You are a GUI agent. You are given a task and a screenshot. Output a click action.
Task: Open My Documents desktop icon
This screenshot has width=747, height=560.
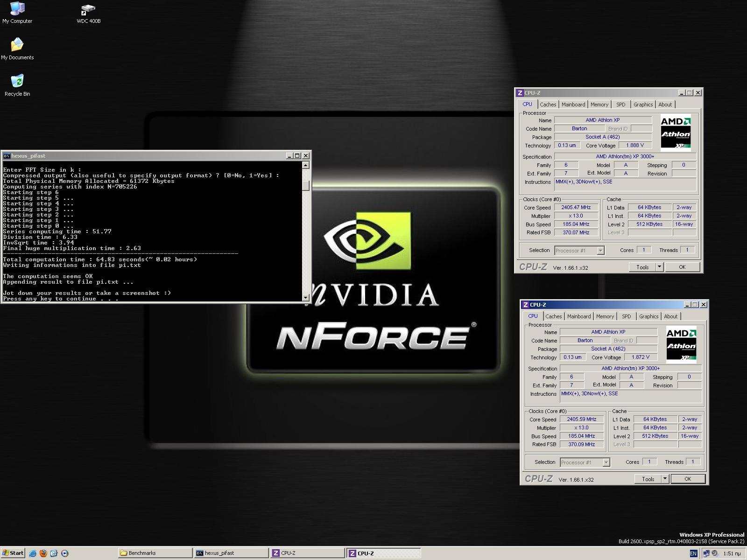17,49
